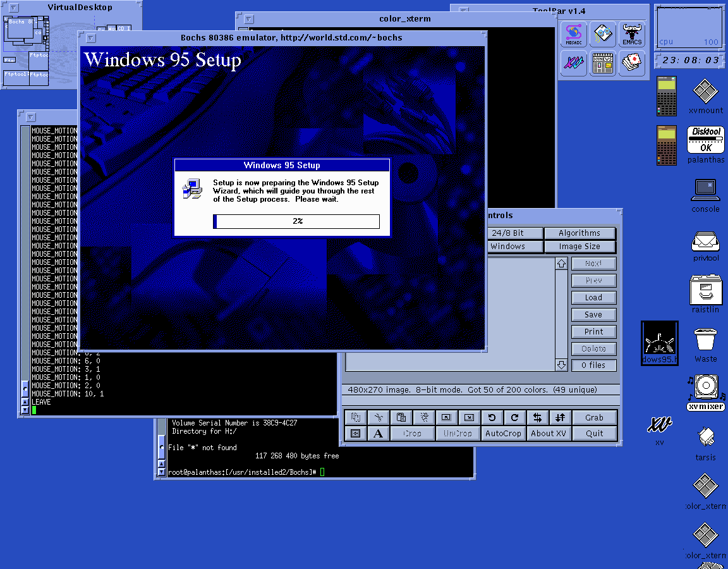Select the dows95 image file icon

[x=659, y=343]
